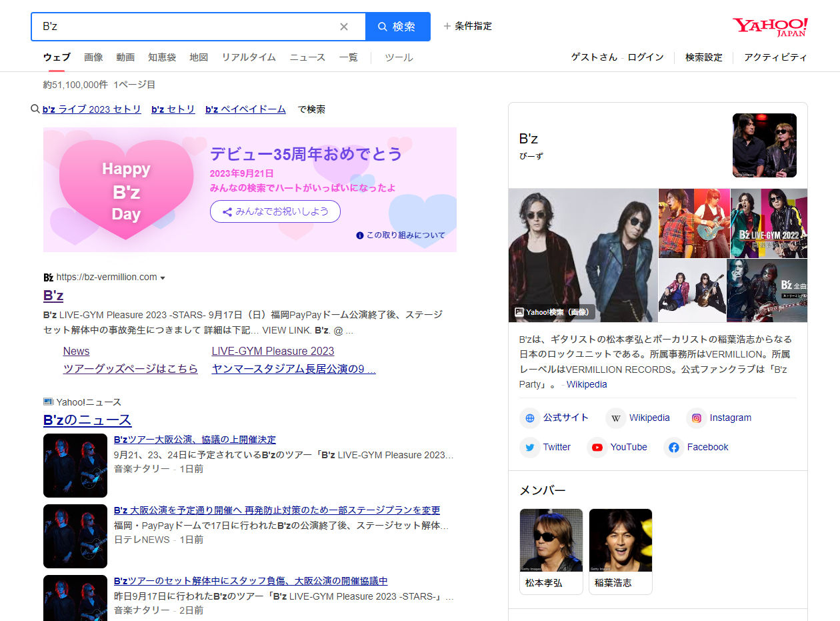Open the B'z LIVE-GYM 2022 image
This screenshot has width=840, height=621.
(x=769, y=223)
